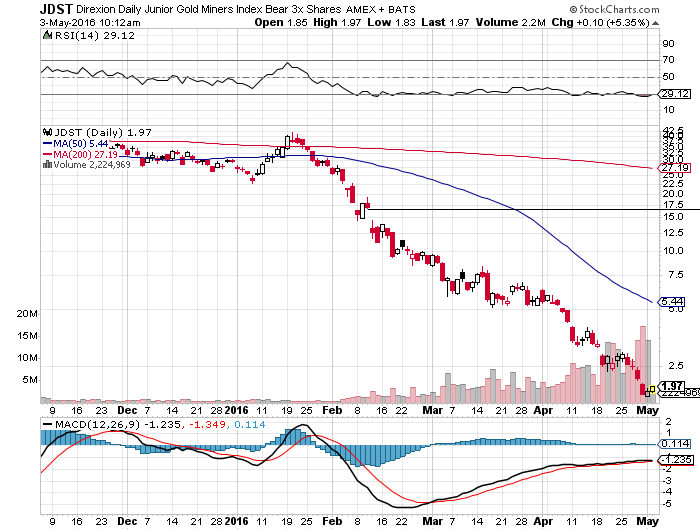This screenshot has height=530, width=700.
Task: Click the red -1.349 MACD signal value
Action: pos(208,424)
